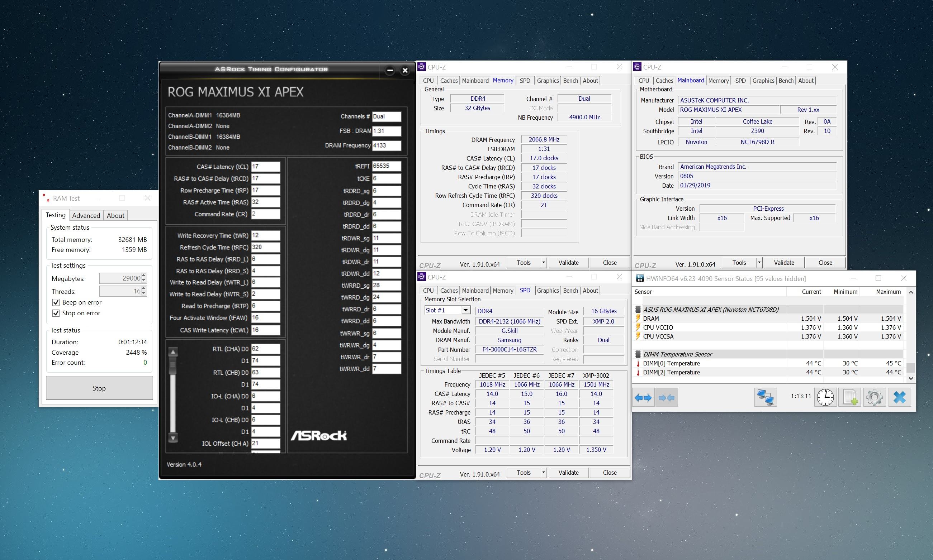Viewport: 933px width, 560px height.
Task: Click the DIMM[0] Temperature thermometer icon
Action: (x=638, y=363)
